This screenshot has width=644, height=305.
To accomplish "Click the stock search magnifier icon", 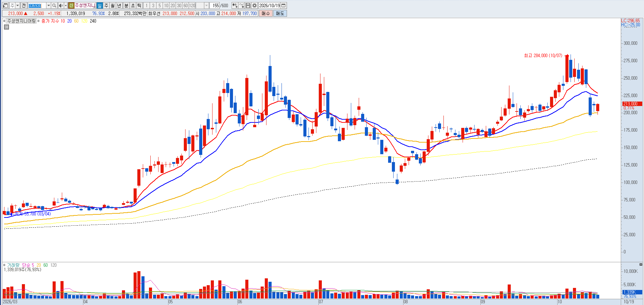I will (54, 5).
